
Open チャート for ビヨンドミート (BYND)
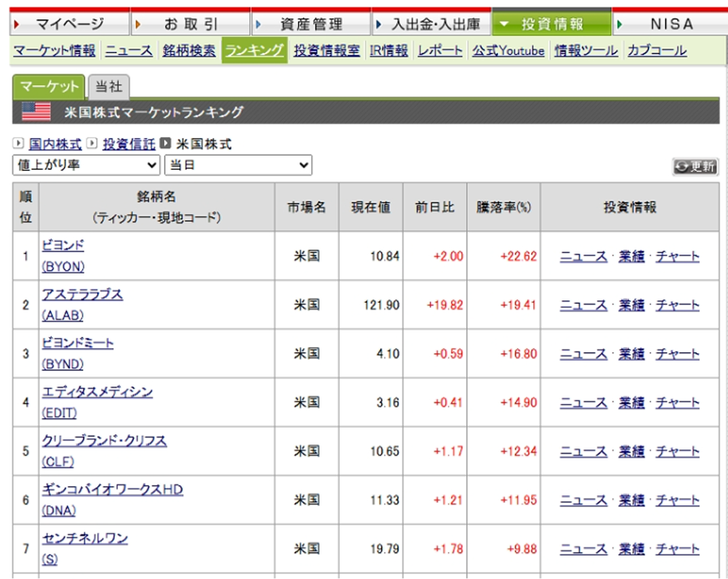[678, 354]
